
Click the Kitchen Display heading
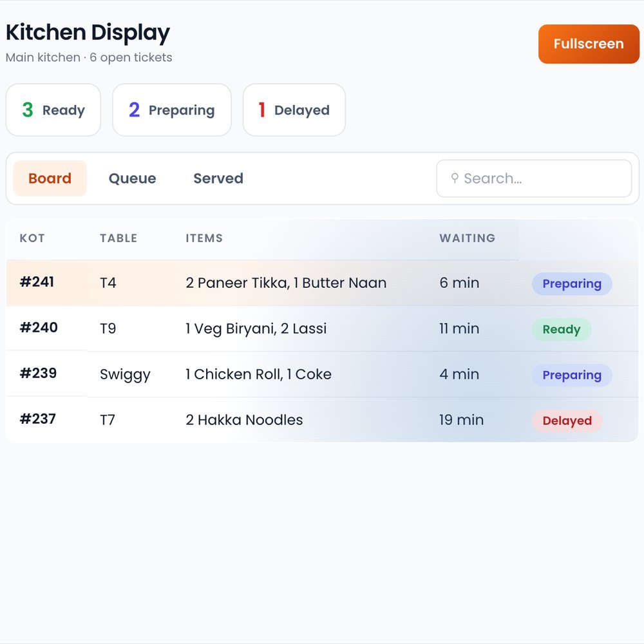[x=88, y=33]
